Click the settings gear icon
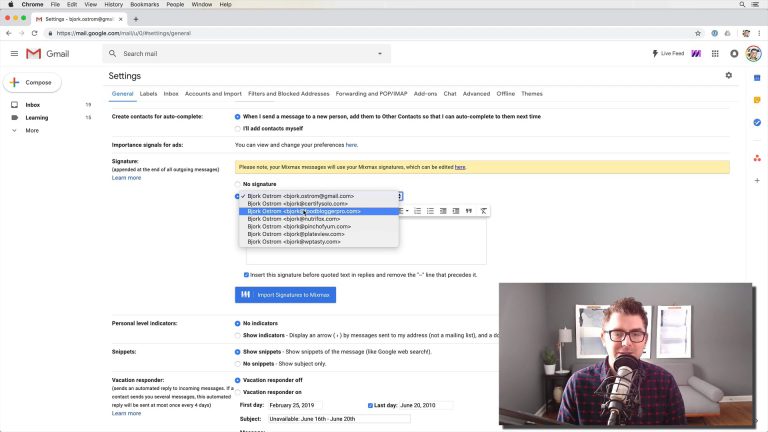The height and width of the screenshot is (432, 768). pyautogui.click(x=729, y=75)
